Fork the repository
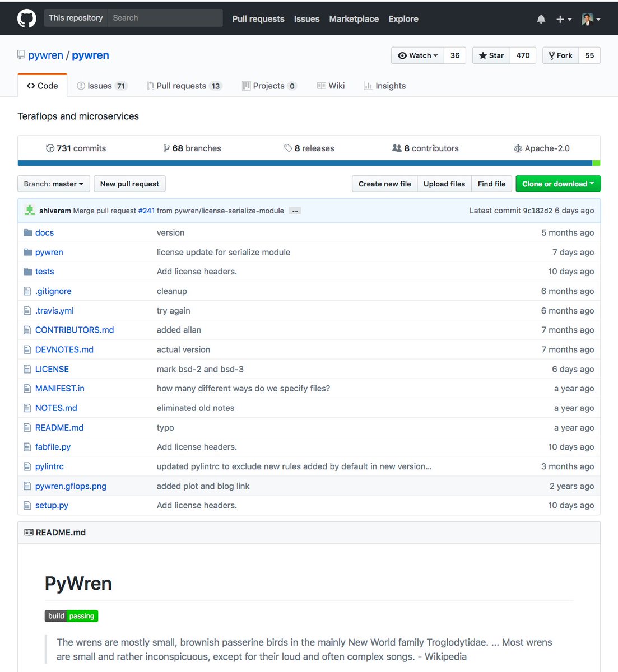The height and width of the screenshot is (672, 618). 560,55
